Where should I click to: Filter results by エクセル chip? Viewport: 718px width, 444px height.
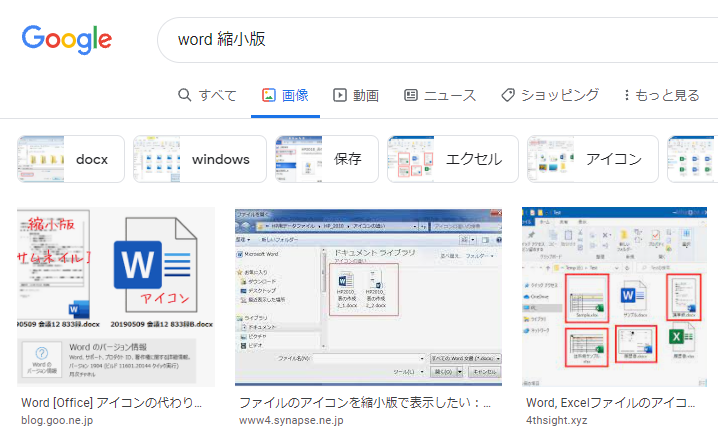point(453,159)
